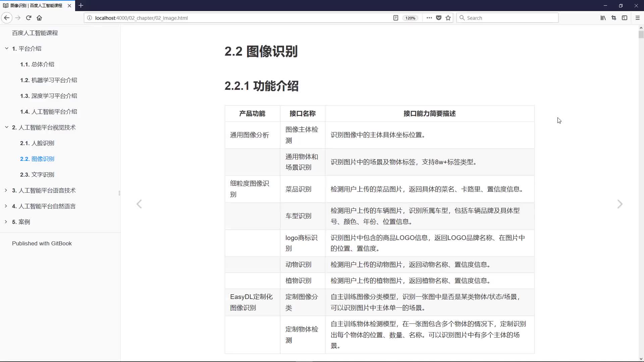Collapse the 1. 平台介绍 section

click(x=6, y=49)
